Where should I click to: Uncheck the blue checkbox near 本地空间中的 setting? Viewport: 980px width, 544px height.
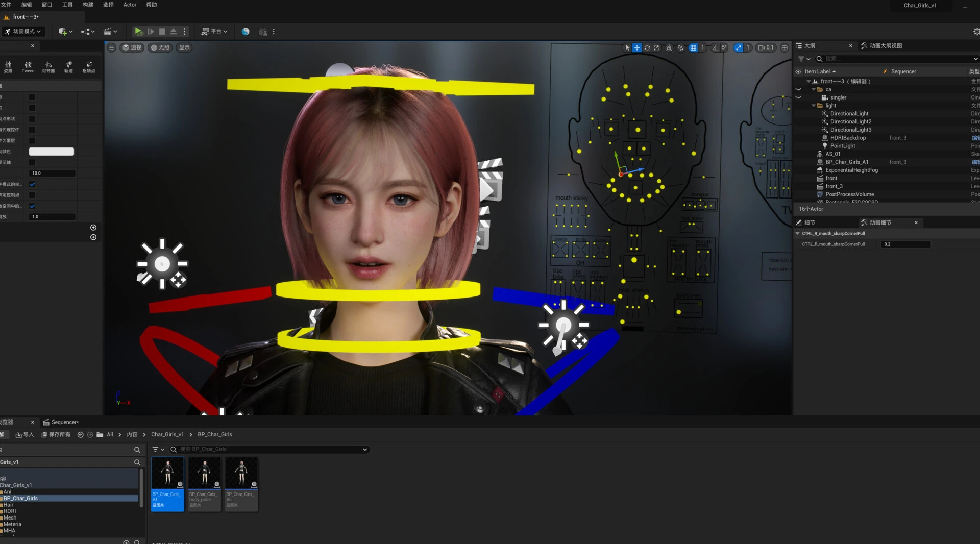click(32, 206)
